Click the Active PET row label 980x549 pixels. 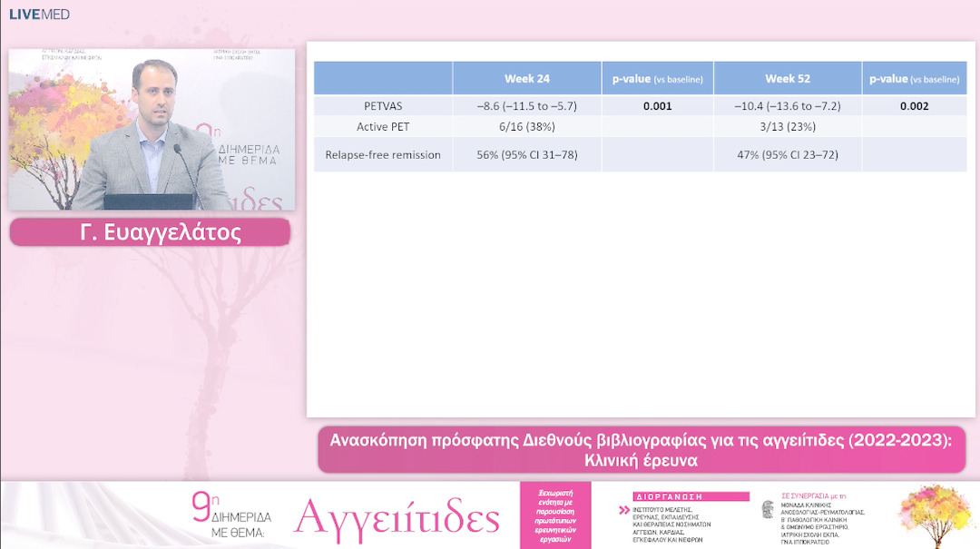[x=382, y=127]
